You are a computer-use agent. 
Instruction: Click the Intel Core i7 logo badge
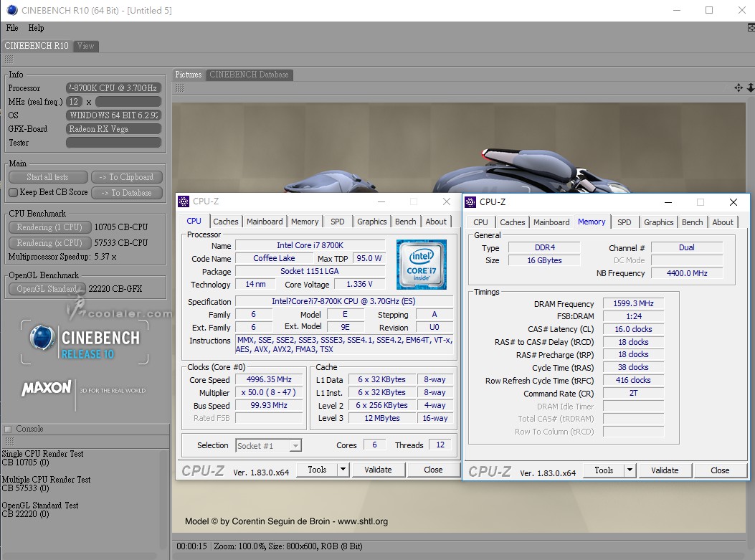(x=422, y=265)
